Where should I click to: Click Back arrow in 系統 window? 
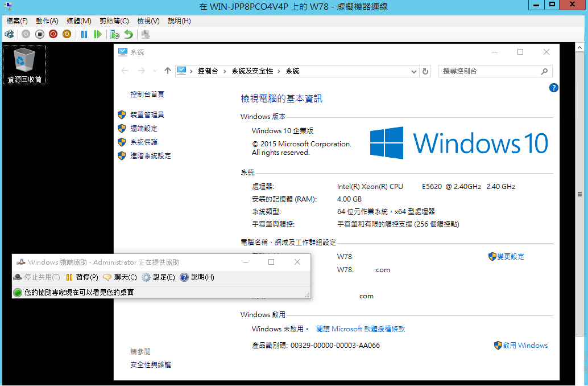(x=125, y=71)
